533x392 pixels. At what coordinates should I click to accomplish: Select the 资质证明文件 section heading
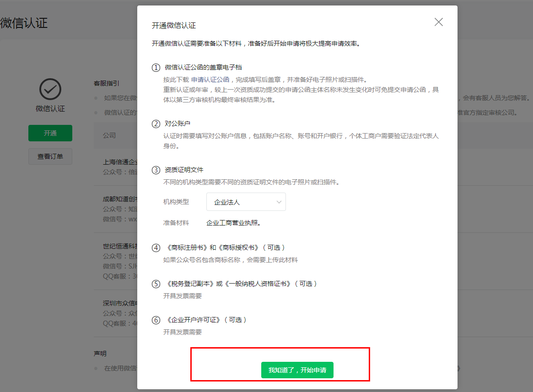(x=184, y=170)
